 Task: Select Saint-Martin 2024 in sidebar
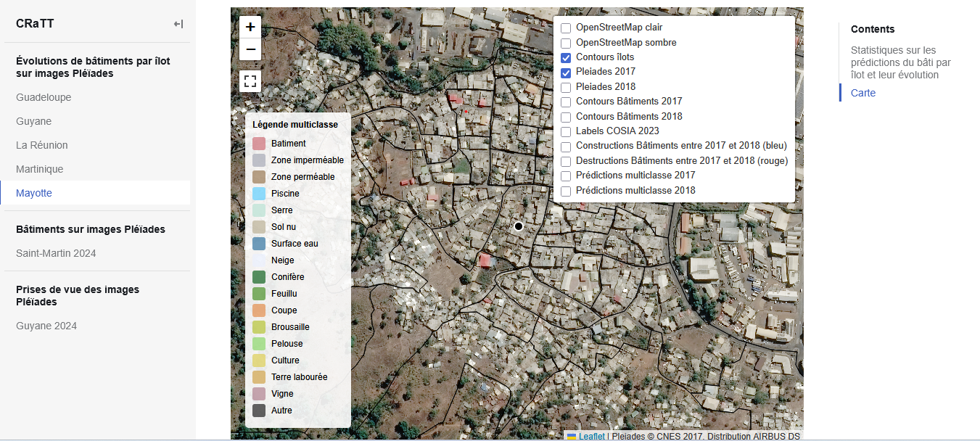56,253
